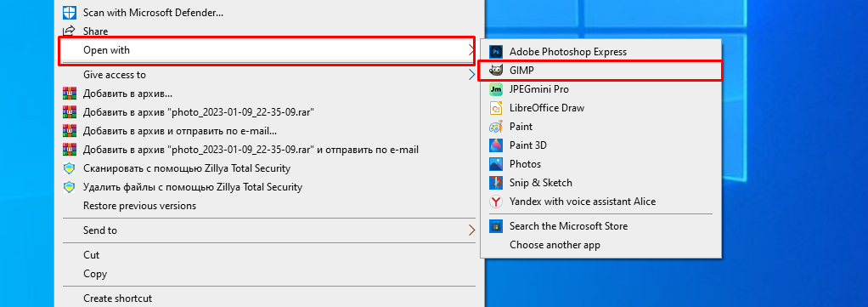Screen dimensions: 868x307
Task: Expand the Open with submenu arrow
Action: click(471, 50)
